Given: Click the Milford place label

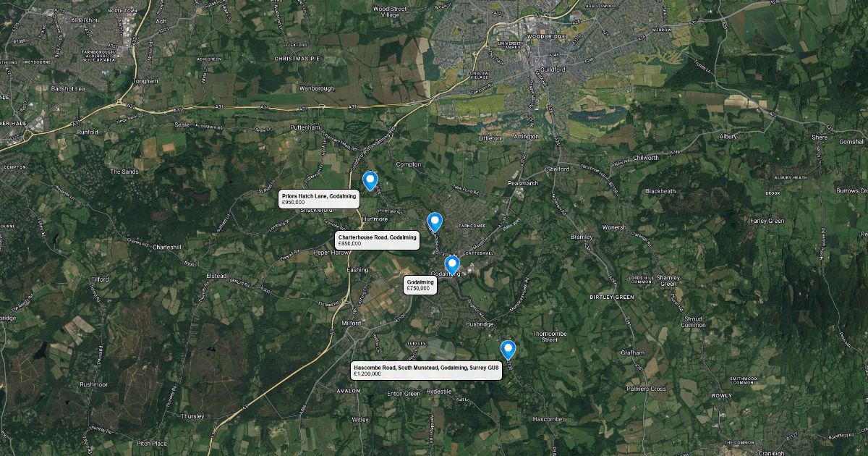Looking at the screenshot, I should point(351,324).
